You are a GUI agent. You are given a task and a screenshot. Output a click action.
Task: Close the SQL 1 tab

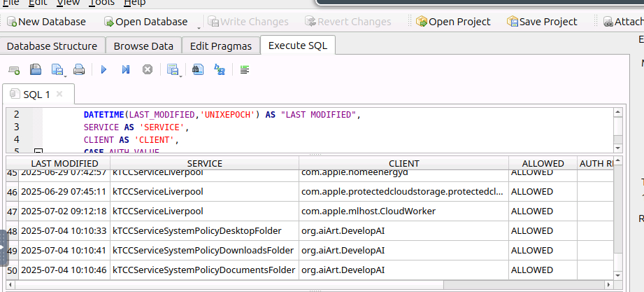tap(59, 93)
